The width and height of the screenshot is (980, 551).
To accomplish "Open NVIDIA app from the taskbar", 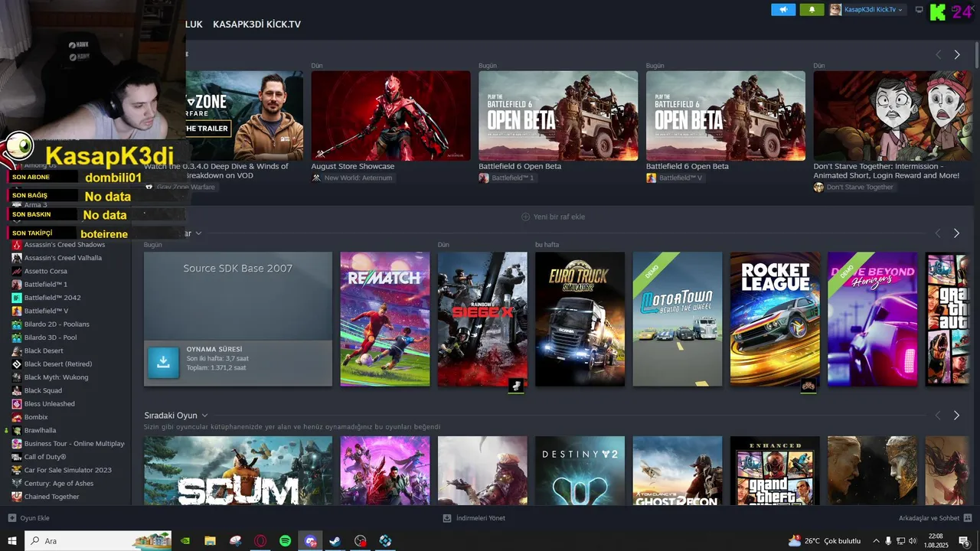I will (x=185, y=541).
